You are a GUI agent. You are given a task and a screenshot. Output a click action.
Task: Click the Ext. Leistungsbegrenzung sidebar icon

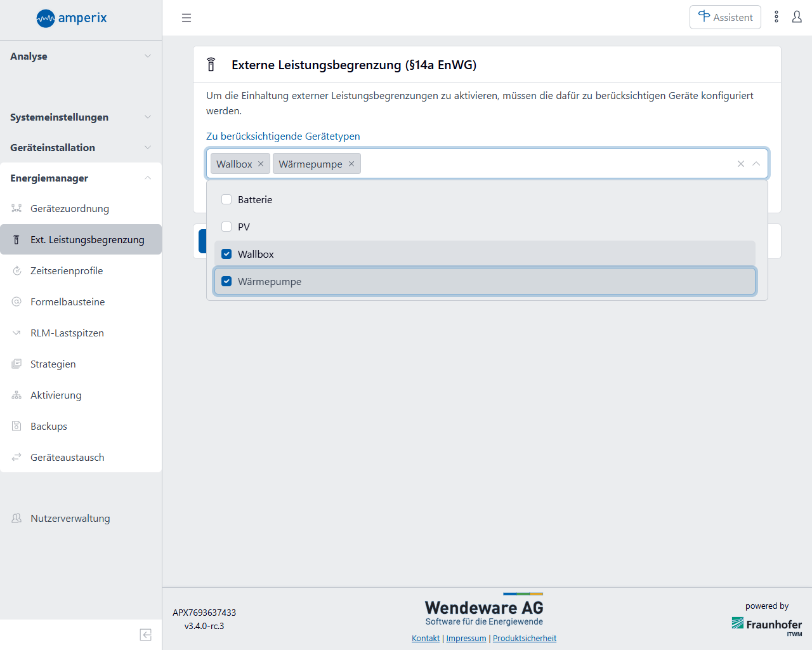16,239
